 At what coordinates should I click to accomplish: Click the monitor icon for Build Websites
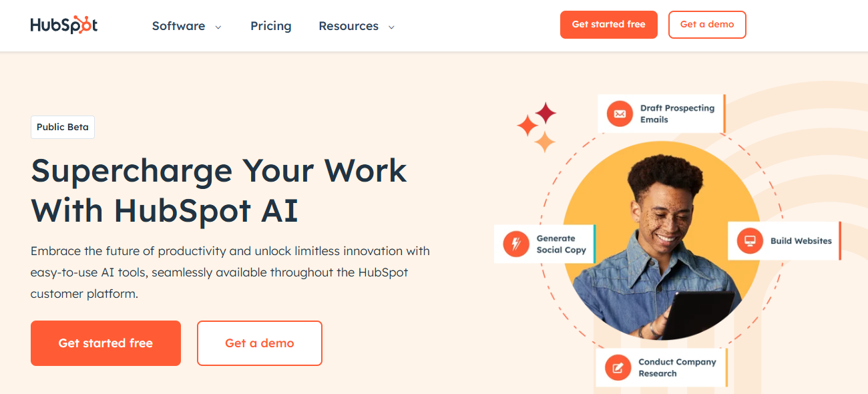750,241
